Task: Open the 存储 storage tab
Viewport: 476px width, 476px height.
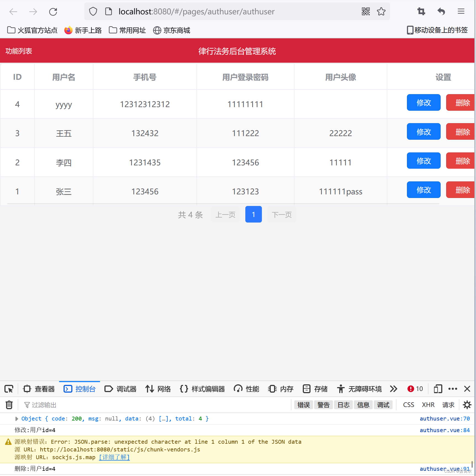Action: click(x=315, y=389)
